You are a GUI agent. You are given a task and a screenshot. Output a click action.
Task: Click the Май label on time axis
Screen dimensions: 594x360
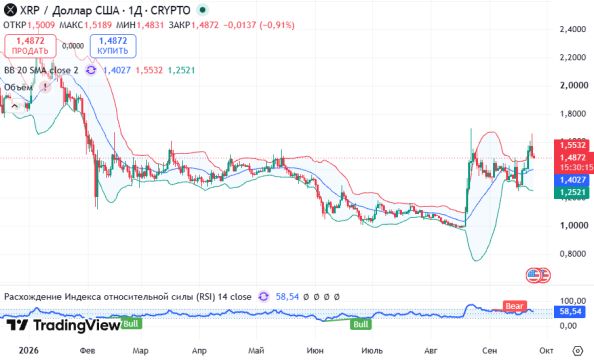256,351
